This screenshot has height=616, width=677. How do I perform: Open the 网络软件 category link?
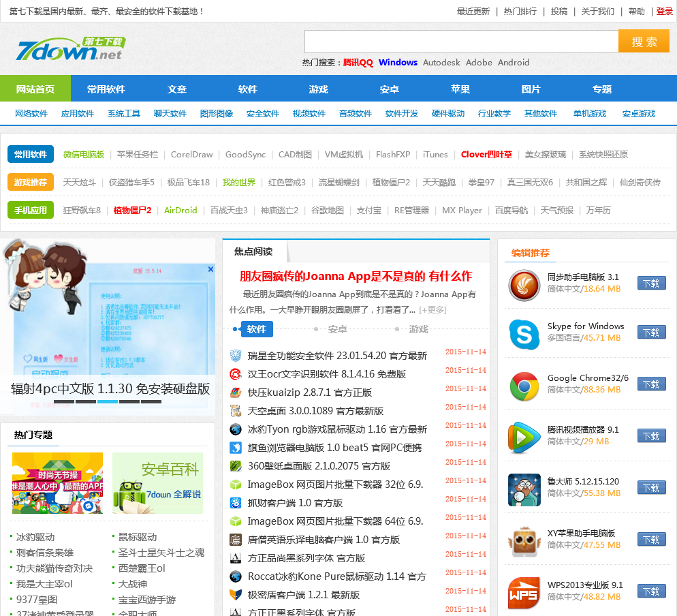(31, 114)
